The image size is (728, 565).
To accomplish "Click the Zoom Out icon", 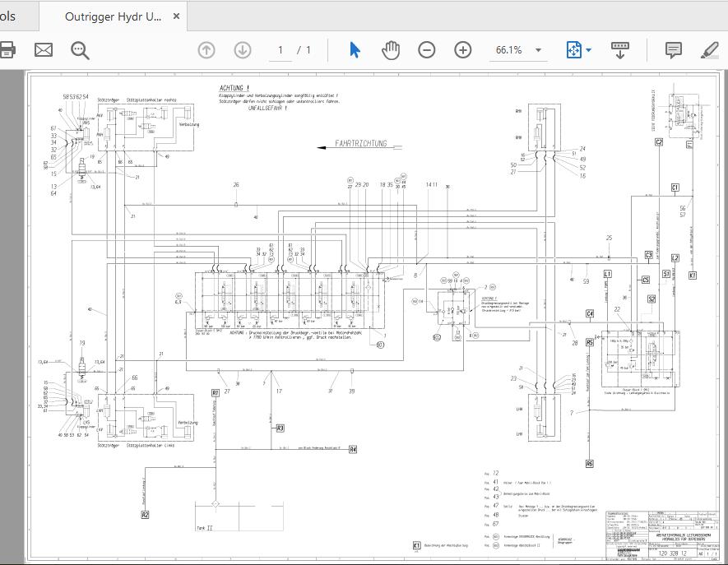I will (x=426, y=49).
